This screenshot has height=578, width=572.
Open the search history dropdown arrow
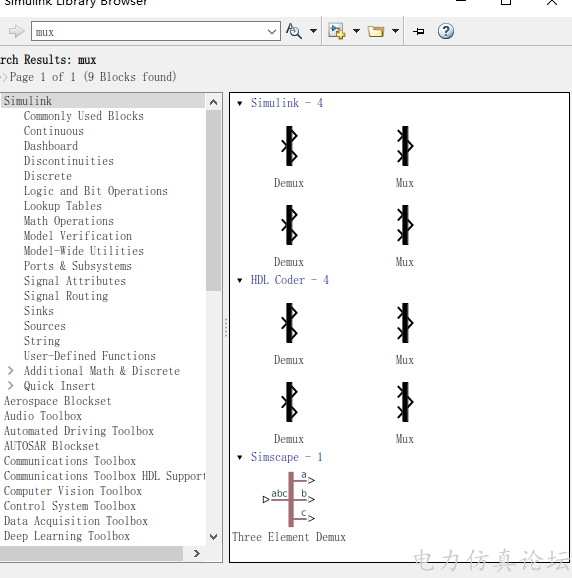[272, 31]
